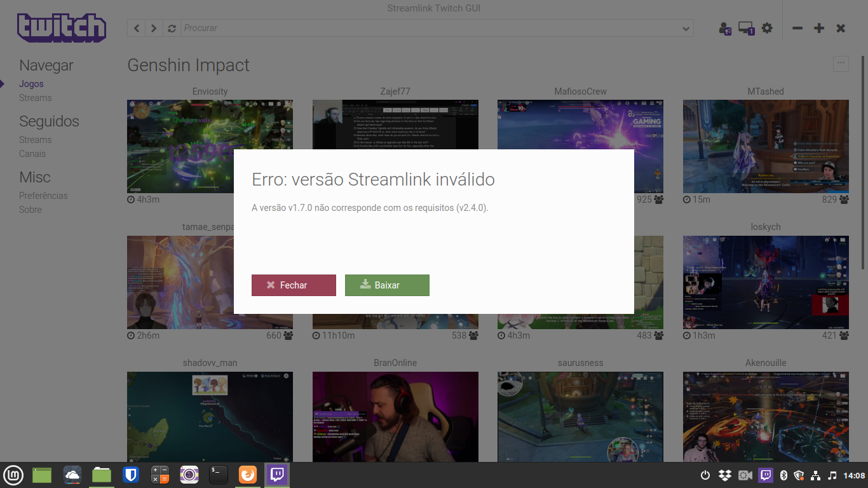Open BranOnline stream thumbnail
This screenshot has width=868, height=488.
(x=395, y=417)
